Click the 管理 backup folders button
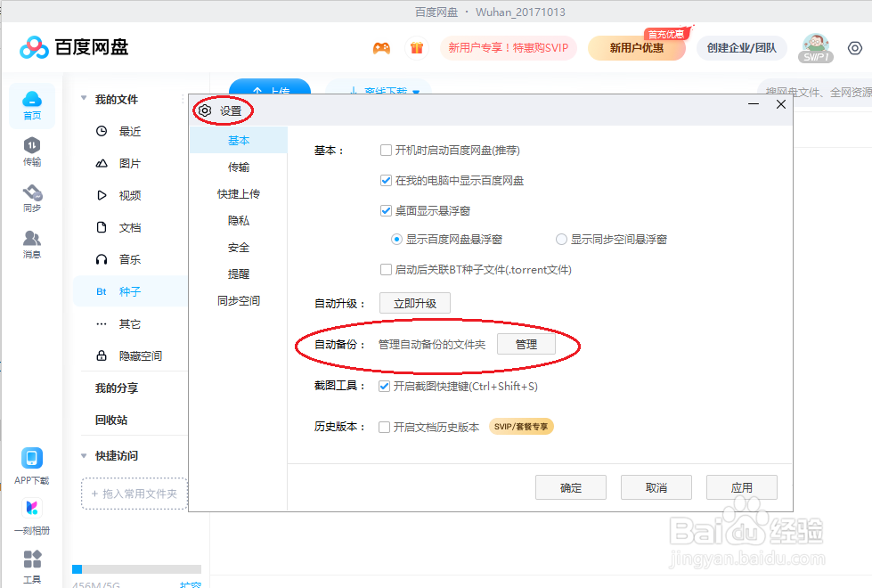 click(x=526, y=345)
